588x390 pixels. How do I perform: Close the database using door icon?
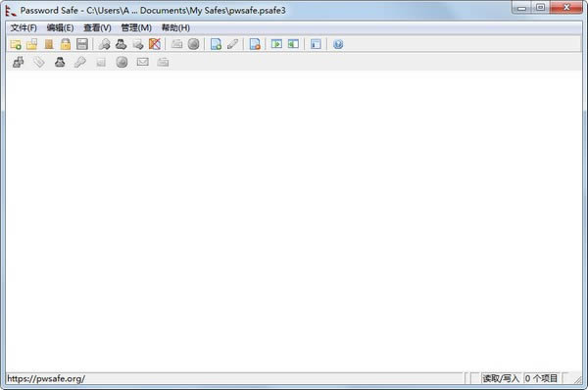tap(49, 44)
